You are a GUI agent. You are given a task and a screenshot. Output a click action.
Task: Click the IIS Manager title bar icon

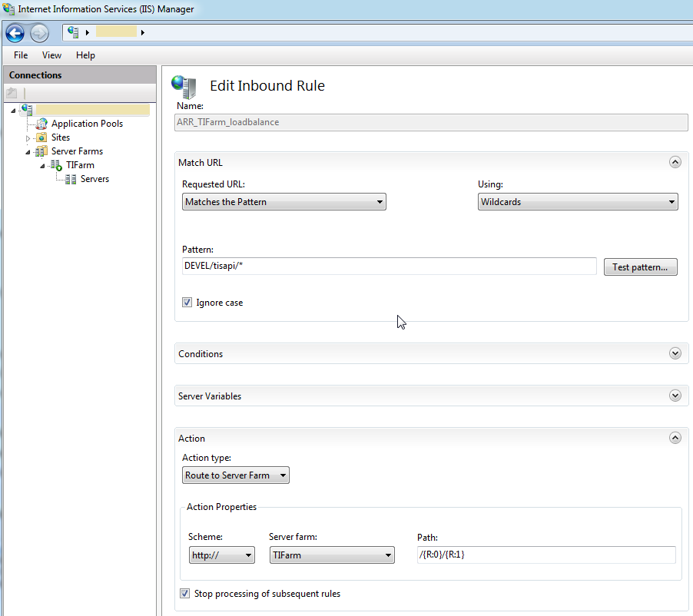coord(8,9)
